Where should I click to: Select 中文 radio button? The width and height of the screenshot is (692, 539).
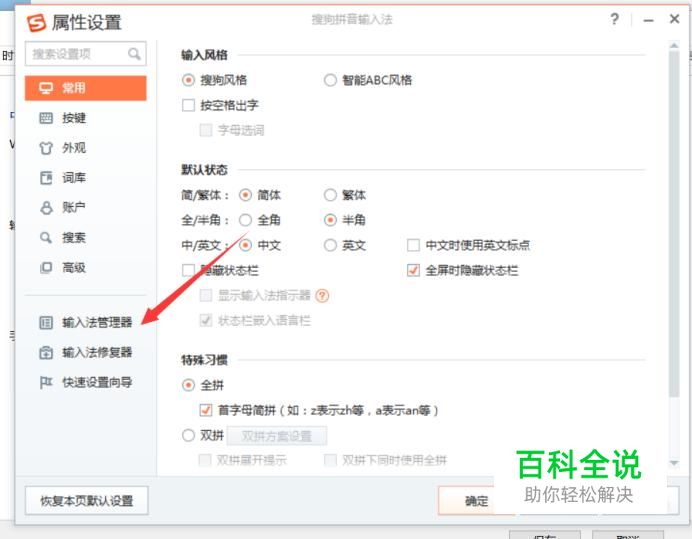245,245
